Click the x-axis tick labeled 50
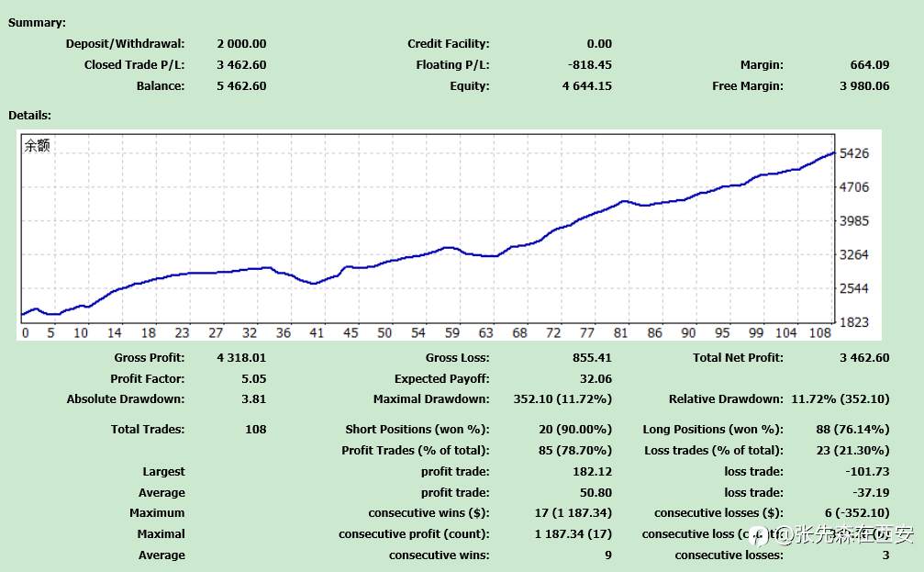This screenshot has height=572, width=924. click(x=384, y=333)
